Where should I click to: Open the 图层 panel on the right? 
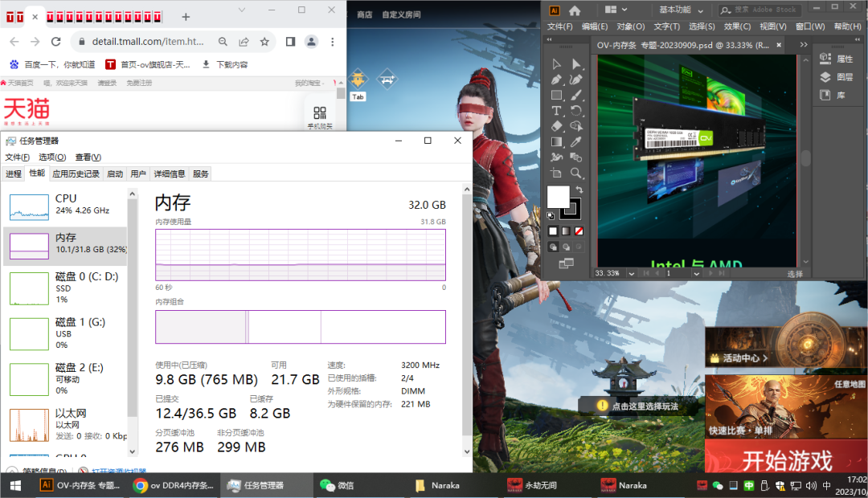click(x=836, y=78)
